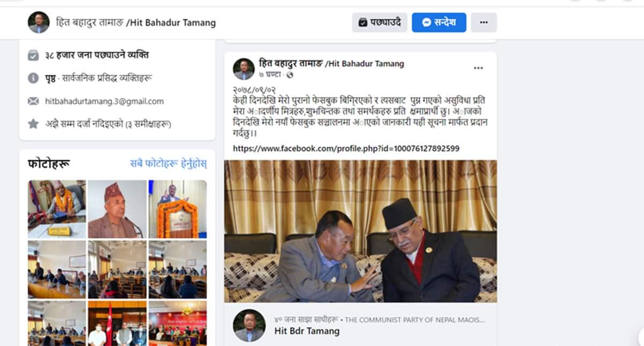Click the Hit Bdr Tamang linked profile card
644x346 pixels.
coord(360,325)
